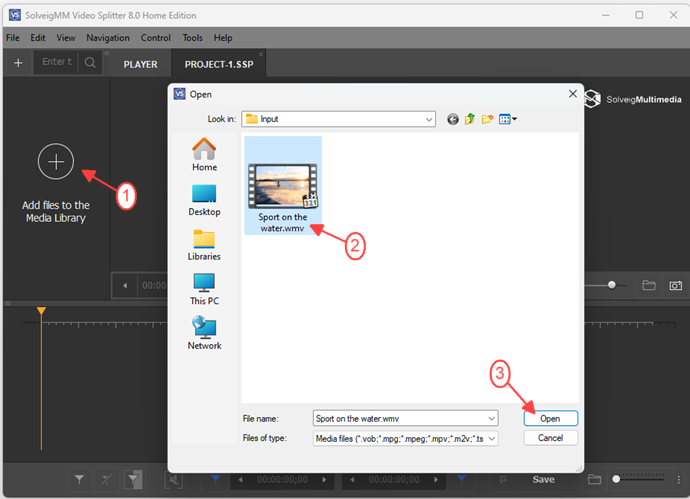Open the View menu
Viewport: 690px width, 499px height.
(x=66, y=38)
